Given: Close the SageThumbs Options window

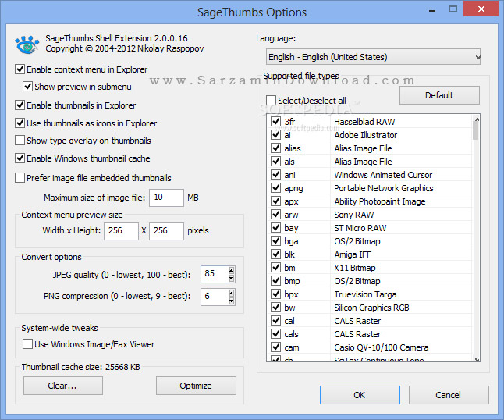Looking at the screenshot, I should pyautogui.click(x=481, y=9).
